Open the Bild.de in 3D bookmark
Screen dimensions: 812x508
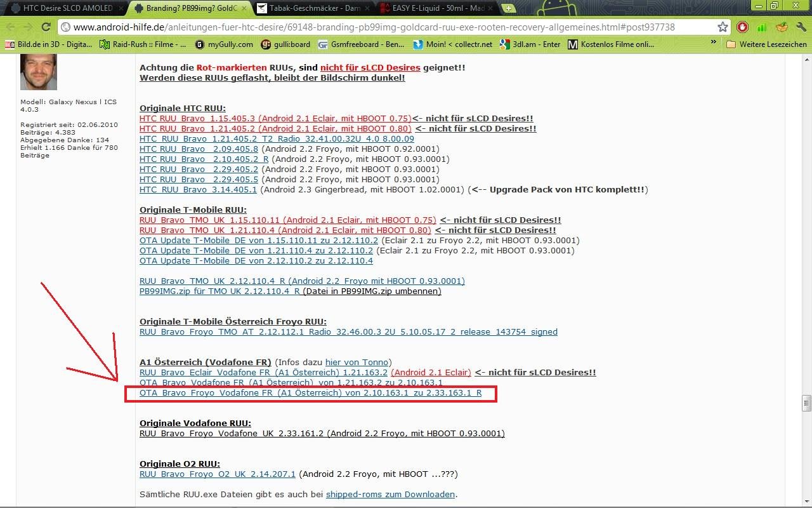pyautogui.click(x=48, y=44)
